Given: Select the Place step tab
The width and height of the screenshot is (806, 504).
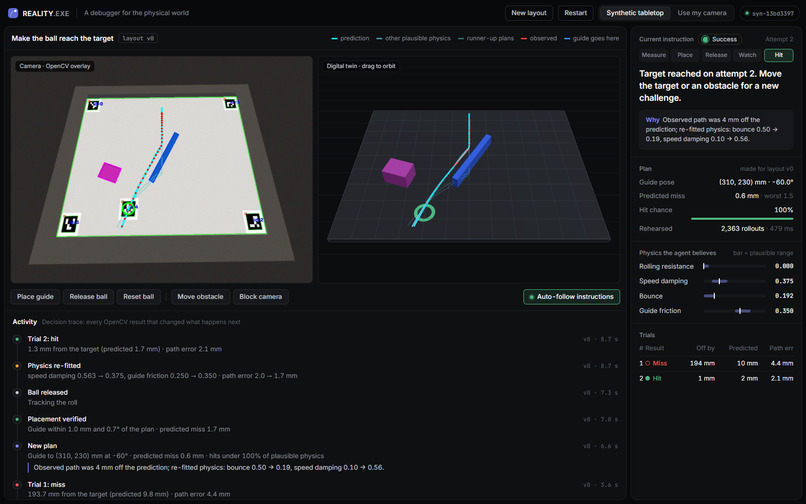Looking at the screenshot, I should pyautogui.click(x=685, y=55).
